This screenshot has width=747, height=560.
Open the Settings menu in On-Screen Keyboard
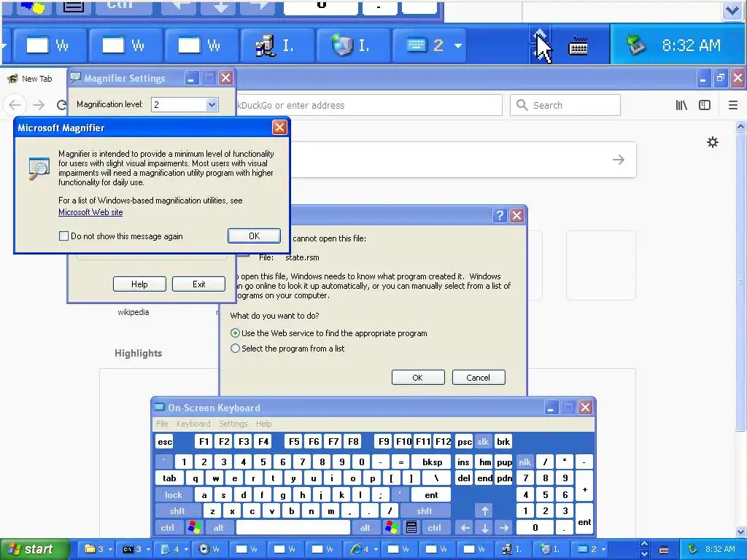point(233,424)
